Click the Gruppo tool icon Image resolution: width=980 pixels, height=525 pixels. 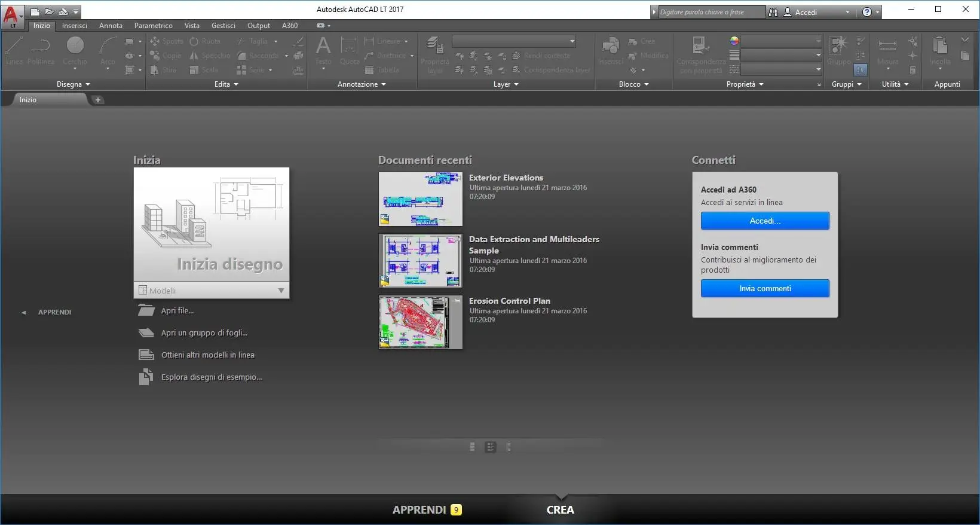coord(838,51)
